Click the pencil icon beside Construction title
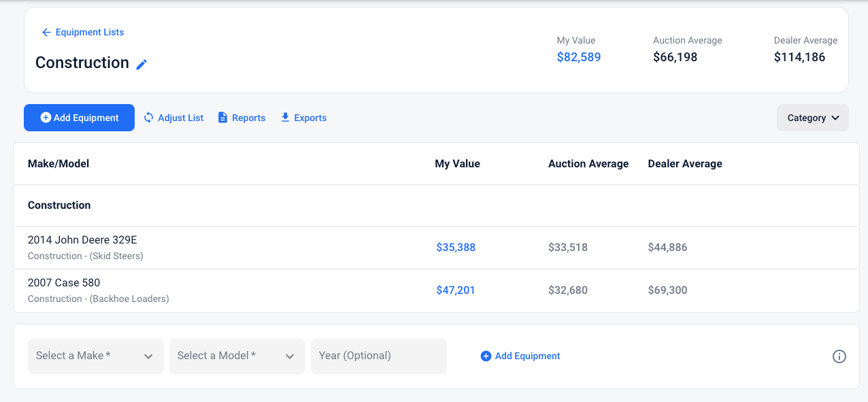The image size is (868, 402). pyautogui.click(x=141, y=65)
